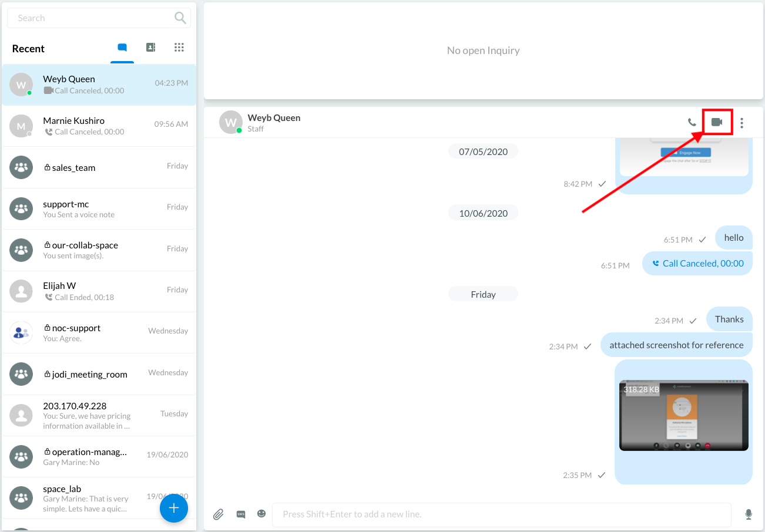The height and width of the screenshot is (532, 765).
Task: Open the apps grid tab
Action: (179, 48)
